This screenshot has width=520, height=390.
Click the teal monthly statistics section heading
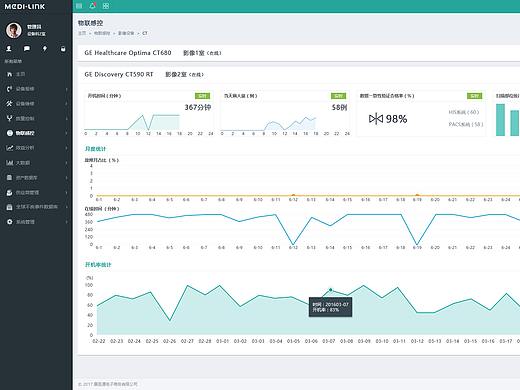(x=95, y=149)
